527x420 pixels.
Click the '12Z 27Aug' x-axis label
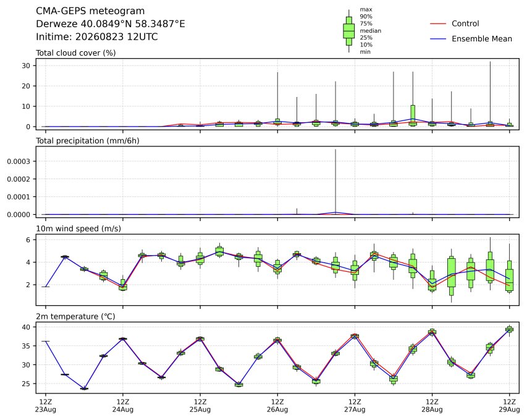(x=355, y=406)
